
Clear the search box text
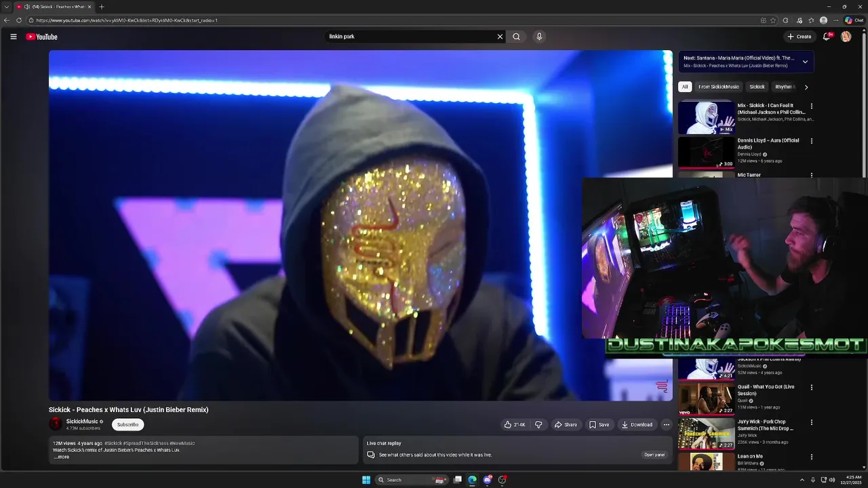(x=500, y=37)
